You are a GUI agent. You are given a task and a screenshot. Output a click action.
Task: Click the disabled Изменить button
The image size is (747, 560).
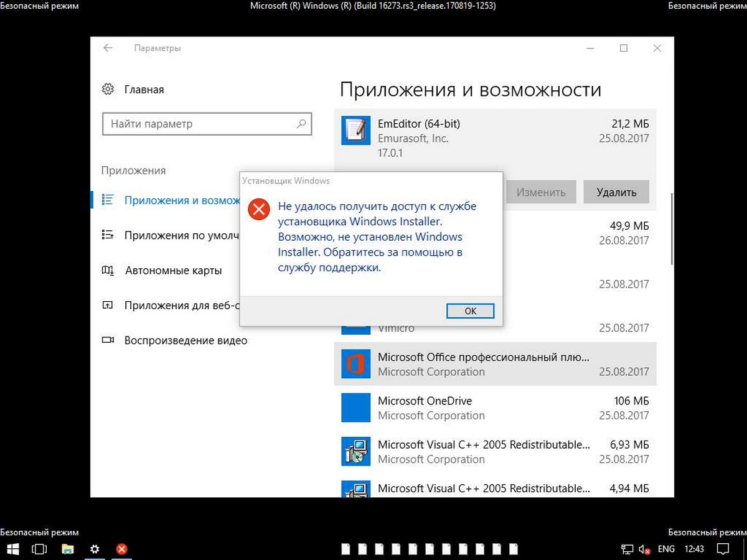point(541,192)
